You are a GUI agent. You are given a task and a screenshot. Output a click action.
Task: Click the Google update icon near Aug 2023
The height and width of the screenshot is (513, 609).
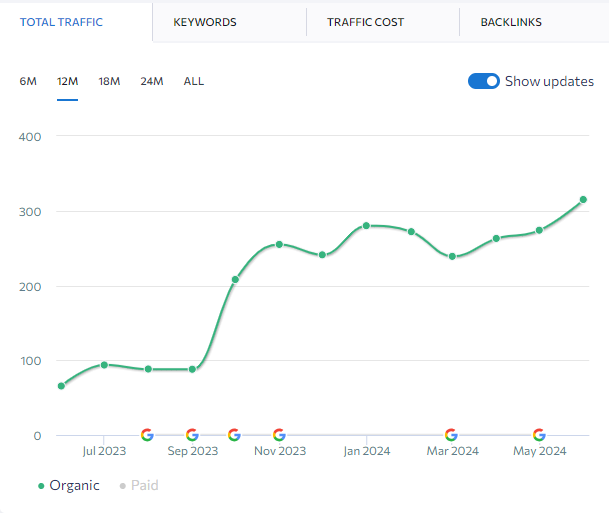coord(147,435)
